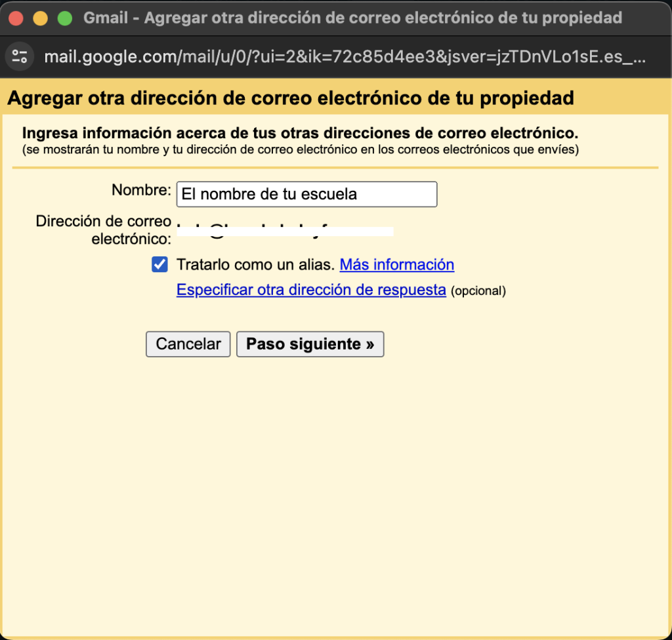Focus the Nombre text field
The image size is (672, 640).
coord(306,194)
